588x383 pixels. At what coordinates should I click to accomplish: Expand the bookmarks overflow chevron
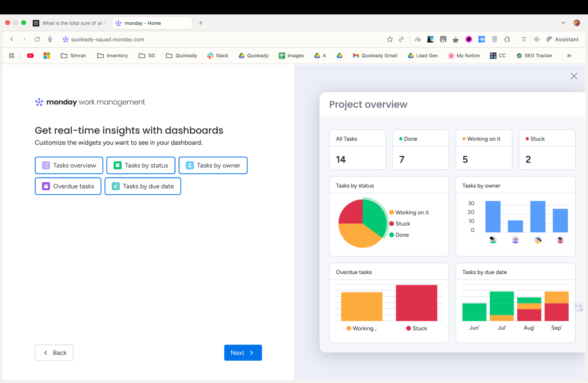(569, 55)
